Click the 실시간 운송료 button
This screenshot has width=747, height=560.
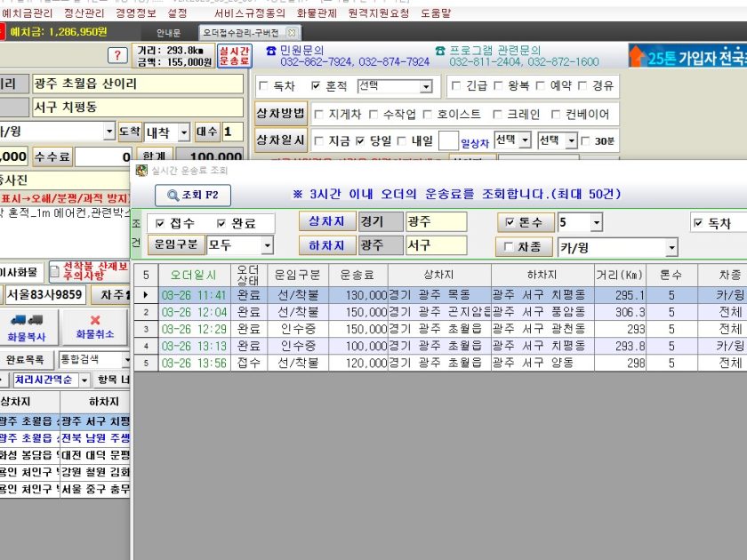[235, 56]
